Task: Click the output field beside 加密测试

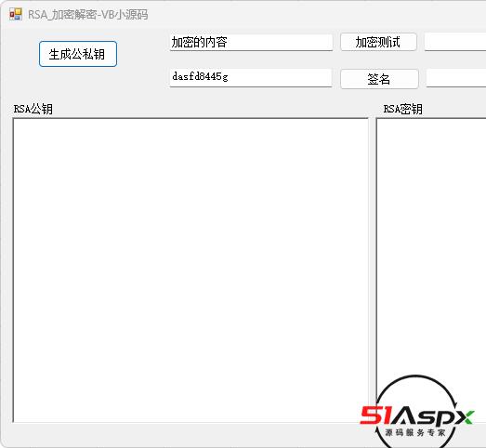Action: [455, 42]
